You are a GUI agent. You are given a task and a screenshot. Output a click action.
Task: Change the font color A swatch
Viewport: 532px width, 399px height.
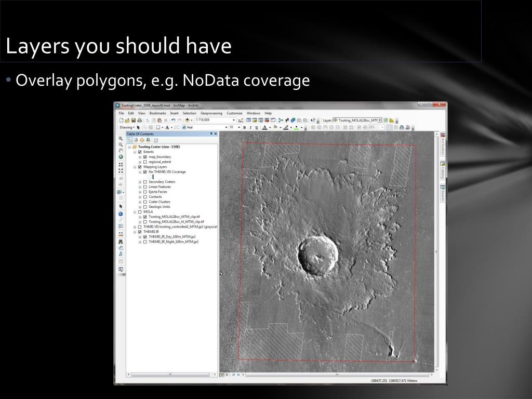tap(264, 128)
